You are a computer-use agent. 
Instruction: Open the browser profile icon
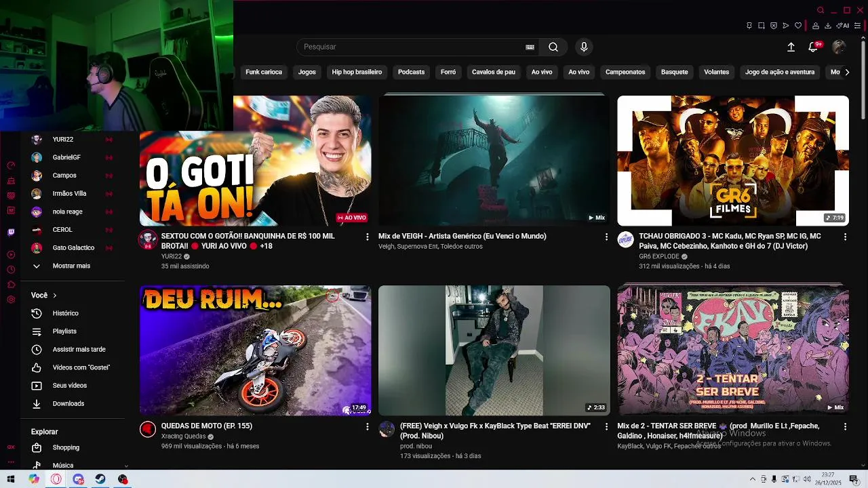[816, 26]
